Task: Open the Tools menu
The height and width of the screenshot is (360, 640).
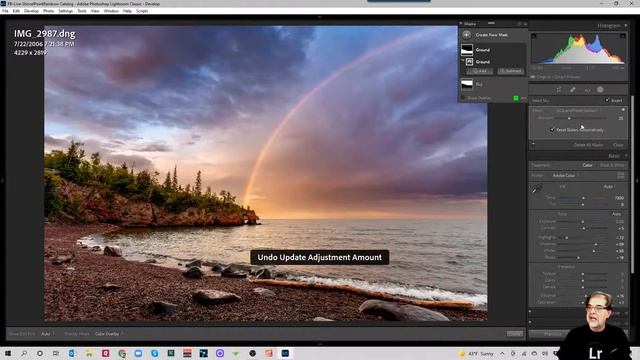Action: pyautogui.click(x=82, y=11)
